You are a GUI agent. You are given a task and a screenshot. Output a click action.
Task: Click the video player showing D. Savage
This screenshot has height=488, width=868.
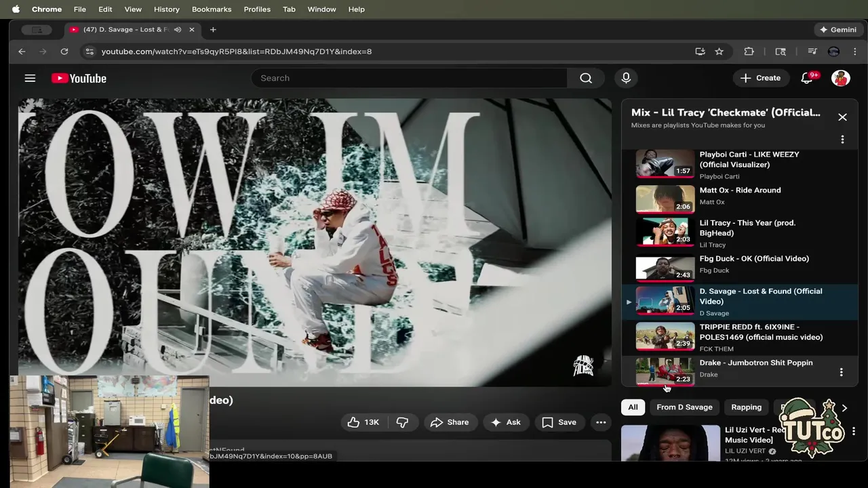click(x=315, y=242)
